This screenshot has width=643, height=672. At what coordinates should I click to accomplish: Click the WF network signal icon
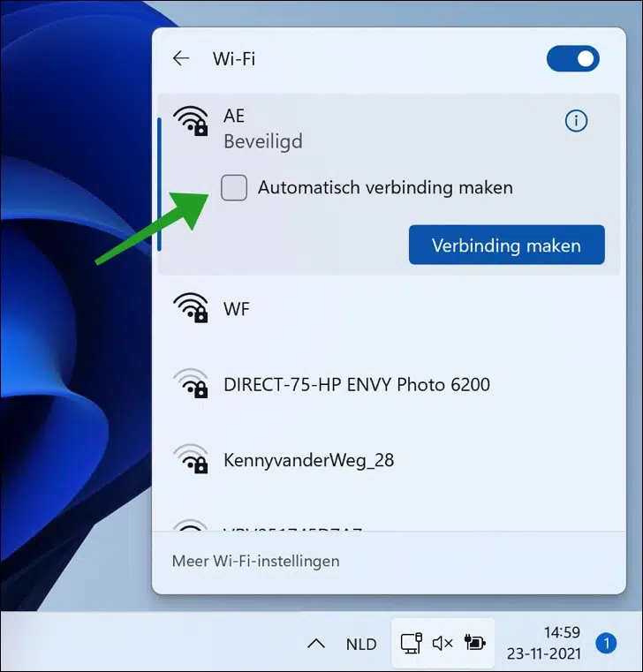click(x=191, y=307)
